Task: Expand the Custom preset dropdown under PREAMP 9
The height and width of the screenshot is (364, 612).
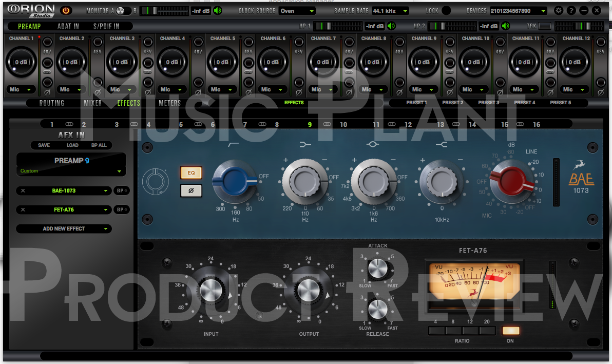Action: coord(71,171)
